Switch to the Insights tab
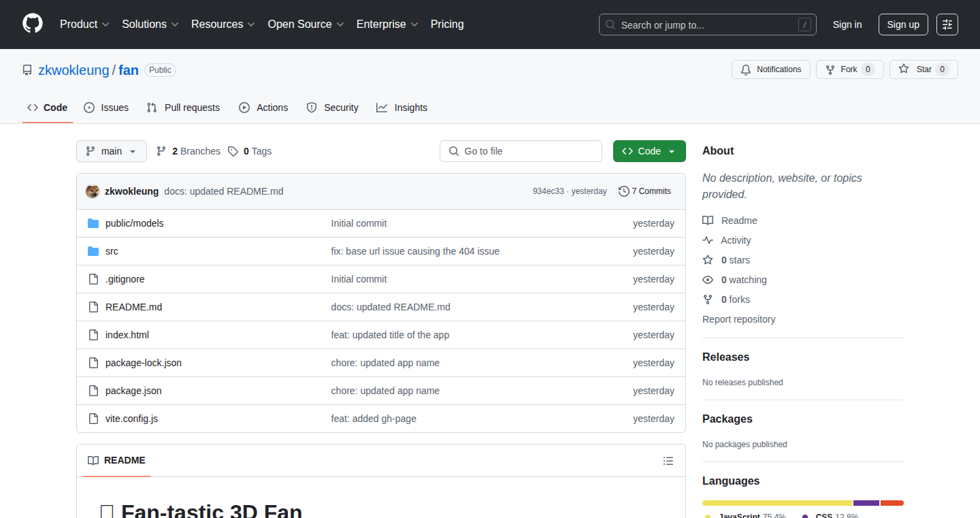The height and width of the screenshot is (518, 980). click(402, 108)
